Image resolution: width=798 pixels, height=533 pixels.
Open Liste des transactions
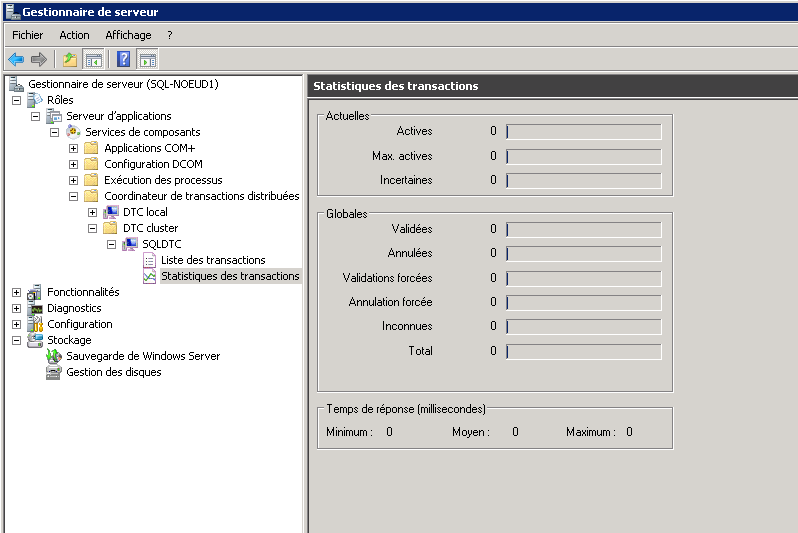pos(212,260)
